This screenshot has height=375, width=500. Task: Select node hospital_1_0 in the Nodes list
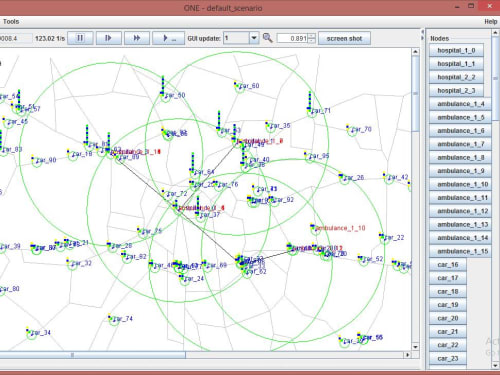coord(456,50)
